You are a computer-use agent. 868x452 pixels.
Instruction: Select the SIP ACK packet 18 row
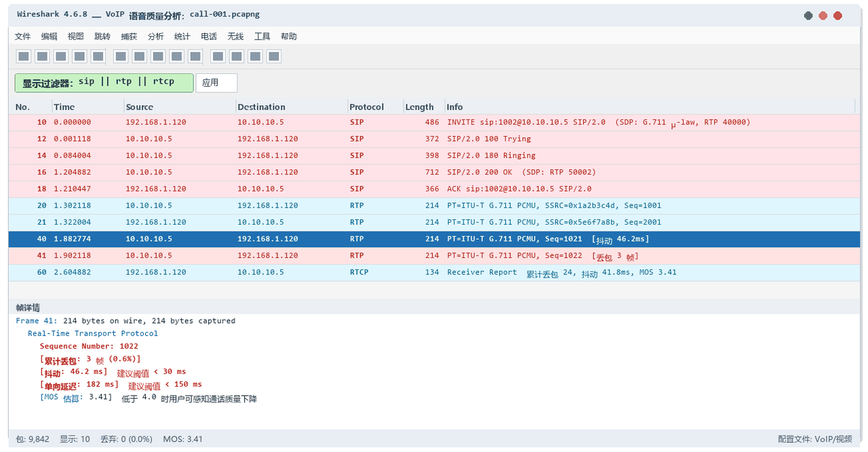(434, 189)
